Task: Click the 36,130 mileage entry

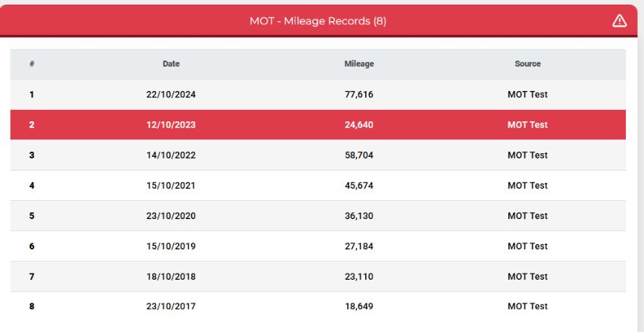Action: [359, 216]
